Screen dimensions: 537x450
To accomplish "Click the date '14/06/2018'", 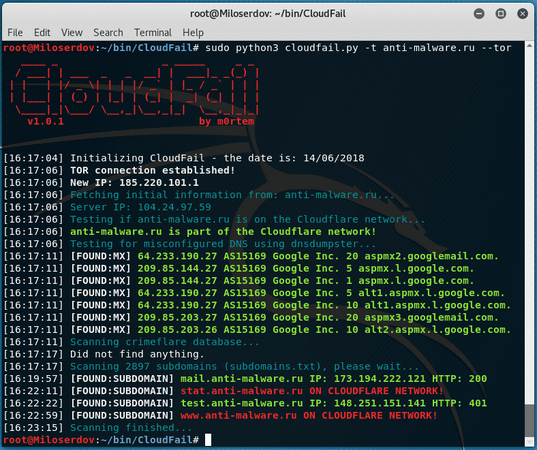I will click(x=334, y=158).
